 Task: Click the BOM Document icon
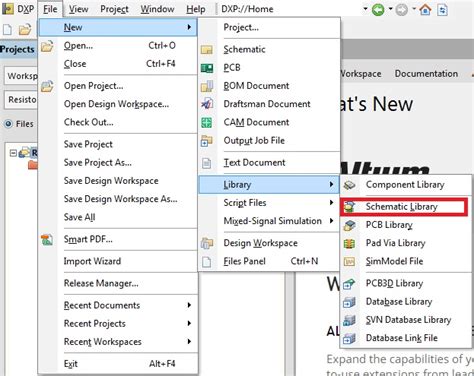pos(207,86)
